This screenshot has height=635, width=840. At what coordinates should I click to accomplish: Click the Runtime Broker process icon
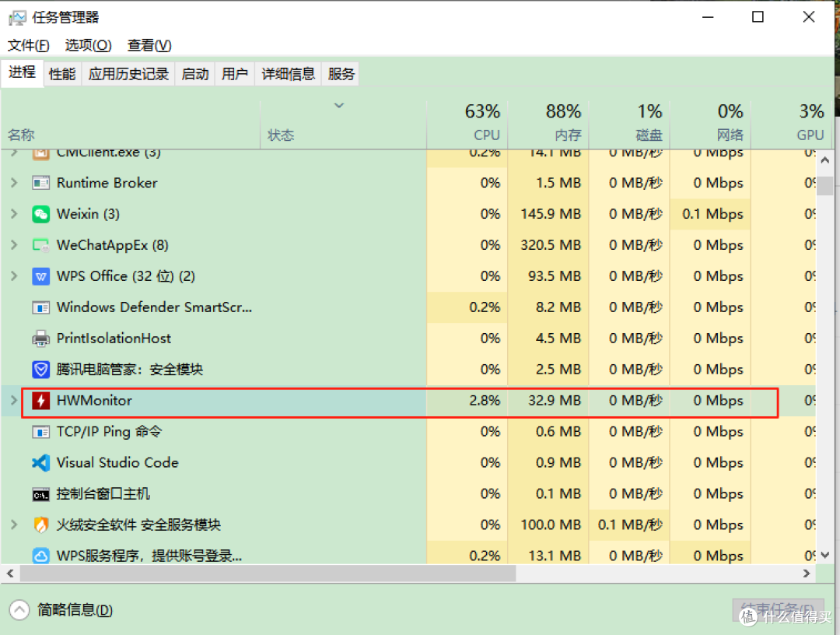click(40, 184)
